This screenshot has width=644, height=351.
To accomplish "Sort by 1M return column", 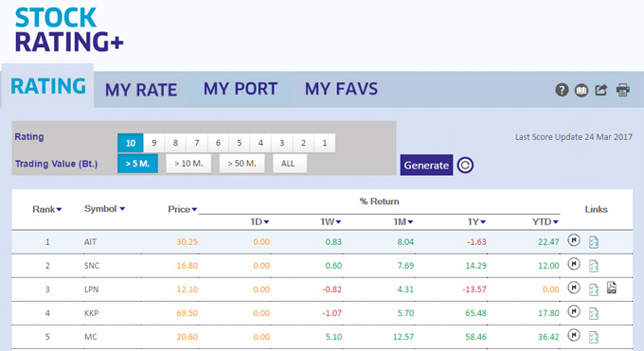I will (x=402, y=222).
